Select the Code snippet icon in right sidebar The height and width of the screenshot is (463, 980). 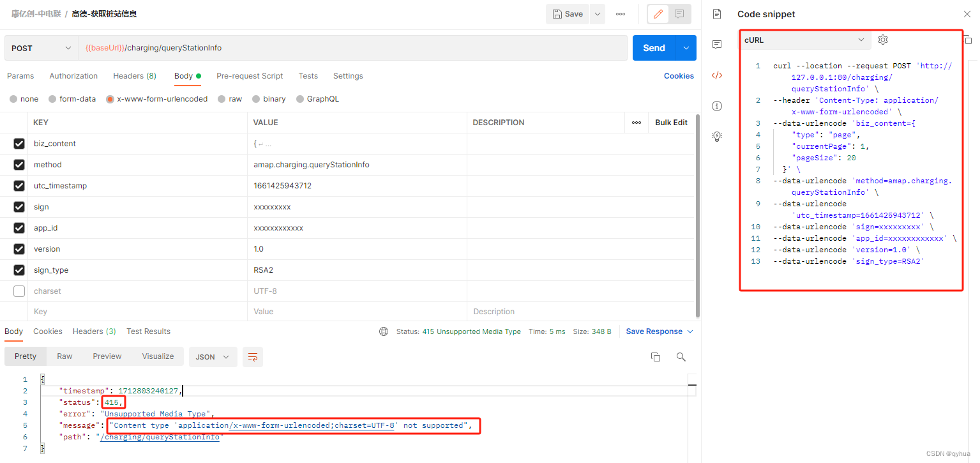pyautogui.click(x=716, y=75)
